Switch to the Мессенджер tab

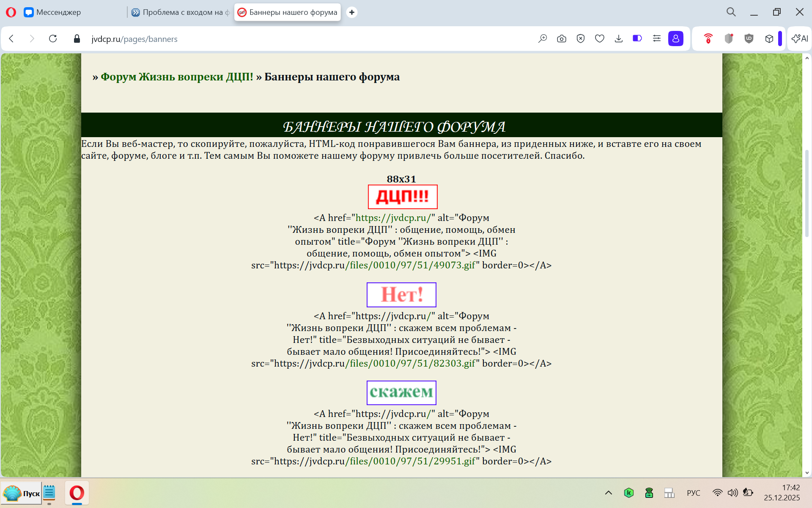[58, 12]
